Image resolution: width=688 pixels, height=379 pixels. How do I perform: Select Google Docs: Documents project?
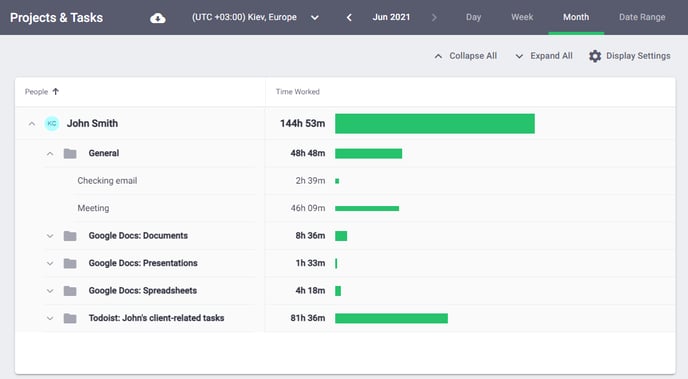pos(138,236)
